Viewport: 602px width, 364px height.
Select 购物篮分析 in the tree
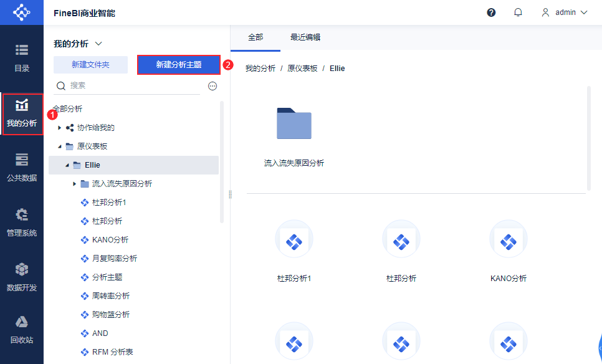111,315
